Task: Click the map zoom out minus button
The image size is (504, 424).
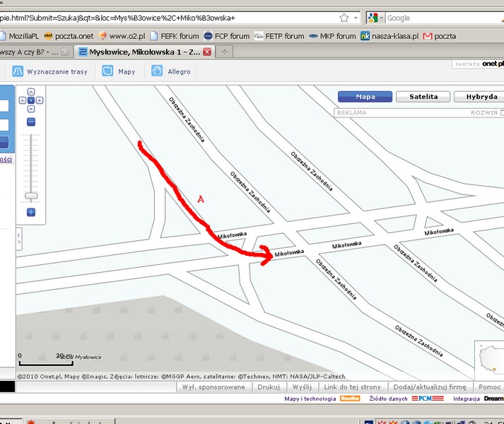Action: (x=31, y=122)
